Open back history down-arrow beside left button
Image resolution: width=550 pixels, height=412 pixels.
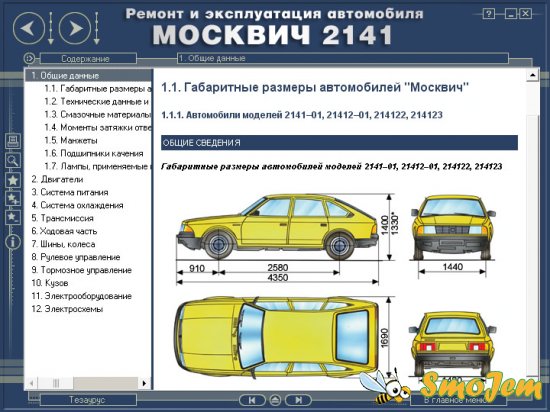point(51,28)
